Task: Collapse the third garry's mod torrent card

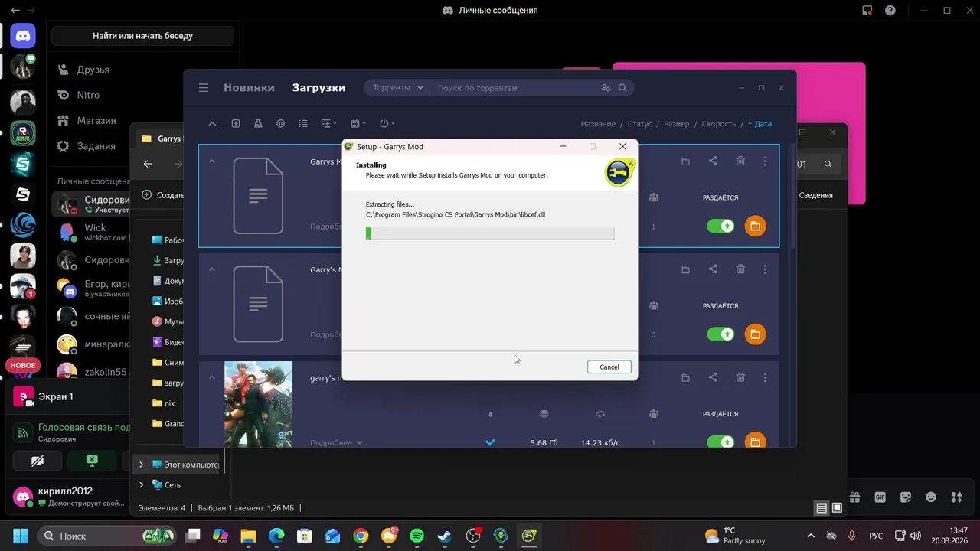Action: pos(212,377)
